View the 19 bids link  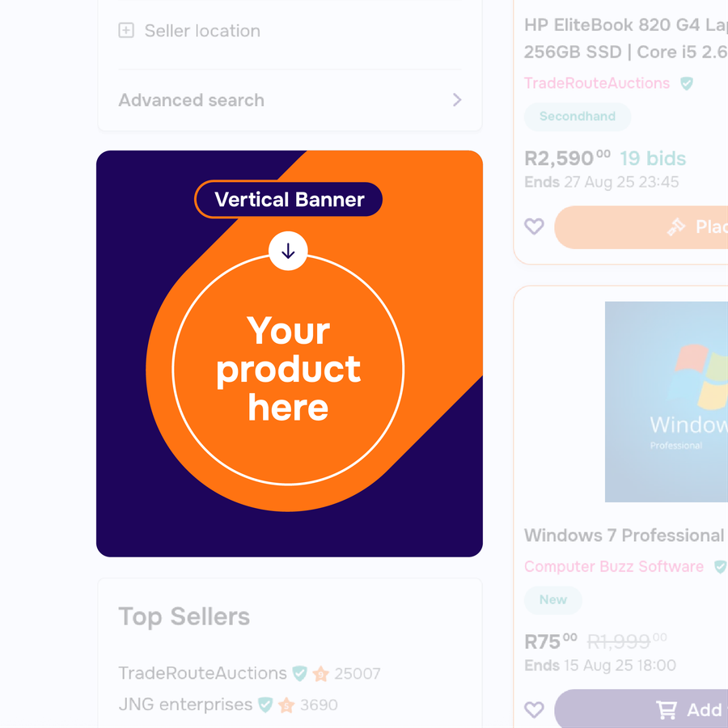point(653,159)
